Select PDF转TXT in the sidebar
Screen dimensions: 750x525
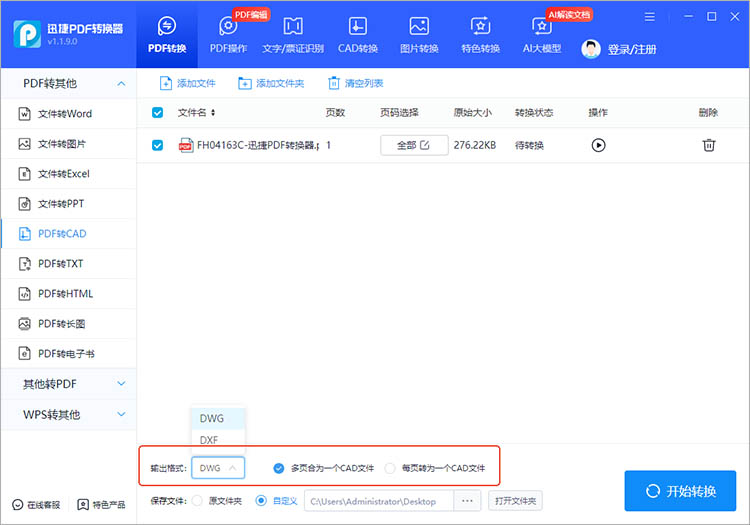[x=68, y=263]
